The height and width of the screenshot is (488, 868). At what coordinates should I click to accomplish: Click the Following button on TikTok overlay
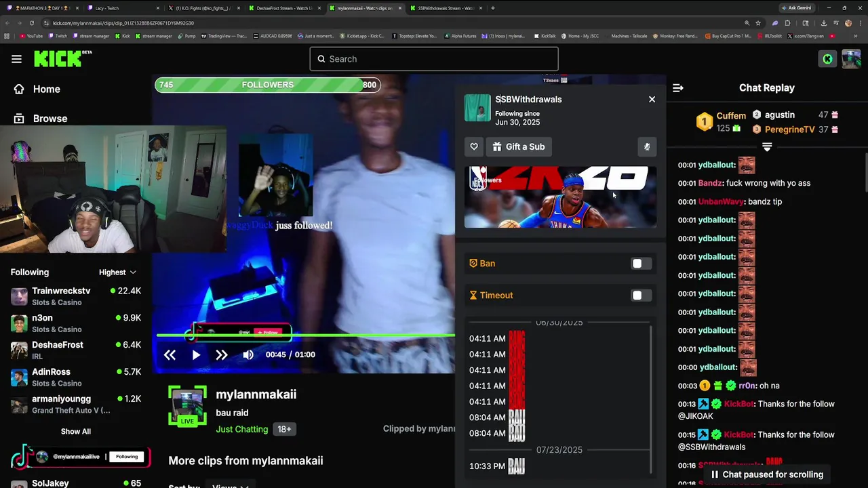pyautogui.click(x=127, y=457)
